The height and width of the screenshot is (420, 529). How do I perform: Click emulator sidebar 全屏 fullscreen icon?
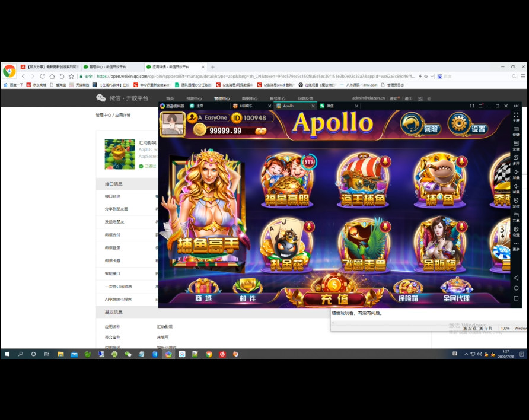pos(516,117)
